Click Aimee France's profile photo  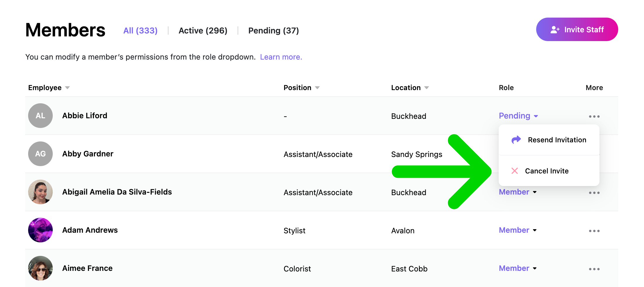[x=40, y=268]
